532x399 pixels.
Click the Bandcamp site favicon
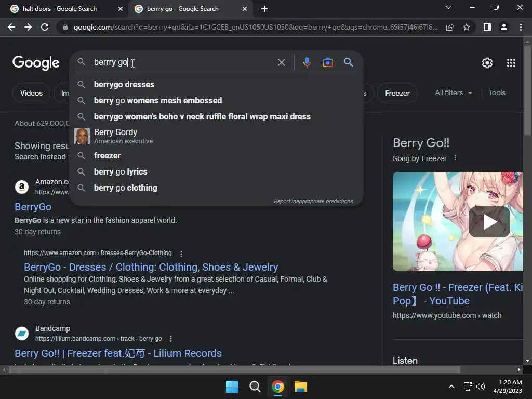pyautogui.click(x=22, y=334)
